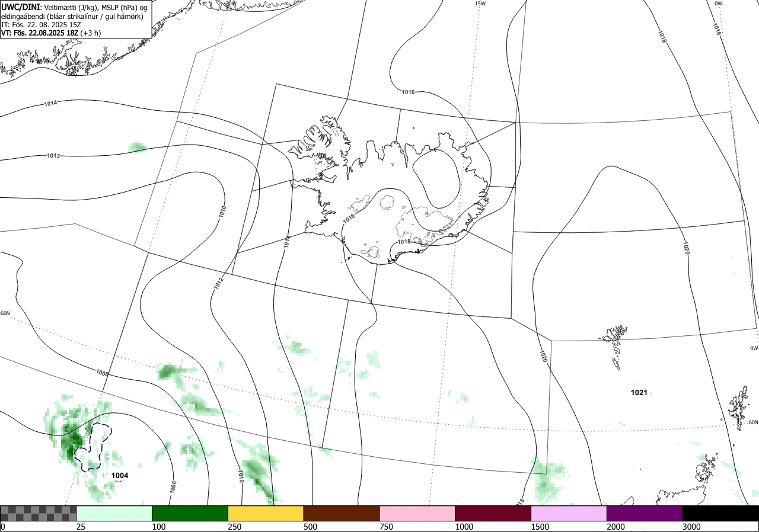The height and width of the screenshot is (532, 759).
Task: Click the bold 1021 high-pressure label
Action: pyautogui.click(x=639, y=392)
